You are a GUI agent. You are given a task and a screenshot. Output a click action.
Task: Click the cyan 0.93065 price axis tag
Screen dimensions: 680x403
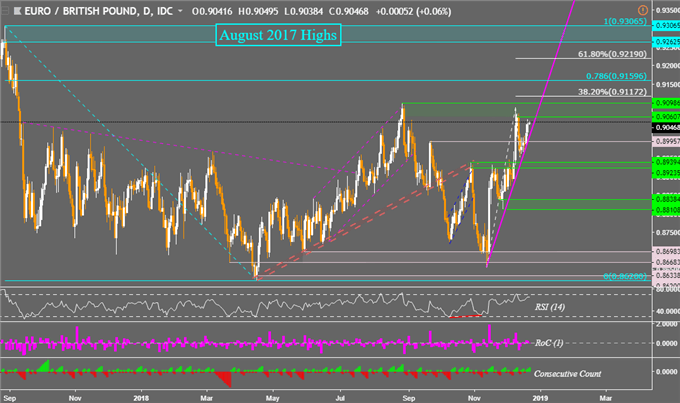pyautogui.click(x=666, y=26)
